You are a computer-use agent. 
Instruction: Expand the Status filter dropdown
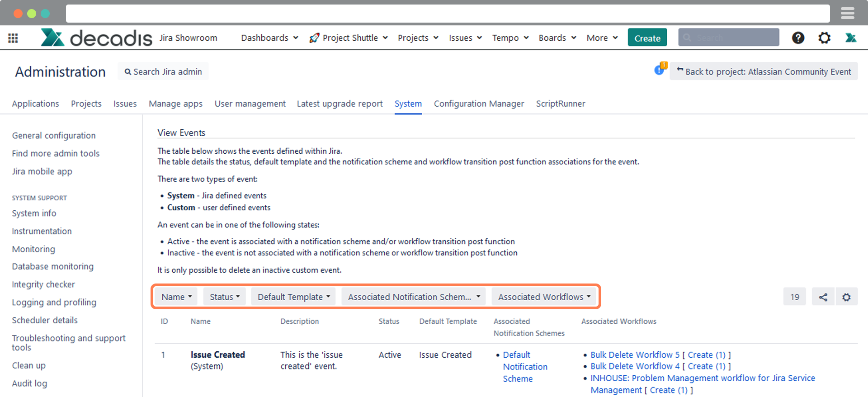tap(224, 297)
